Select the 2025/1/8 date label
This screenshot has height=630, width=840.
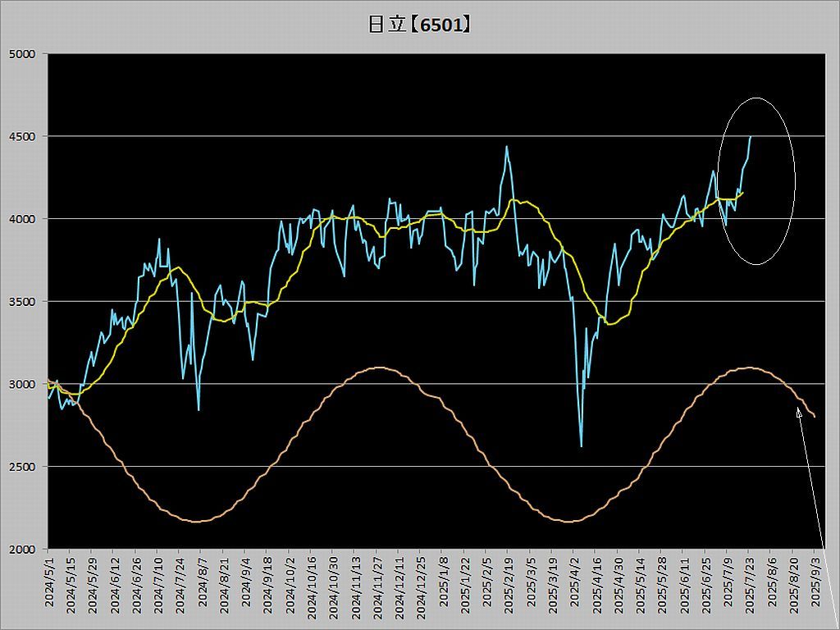443,585
